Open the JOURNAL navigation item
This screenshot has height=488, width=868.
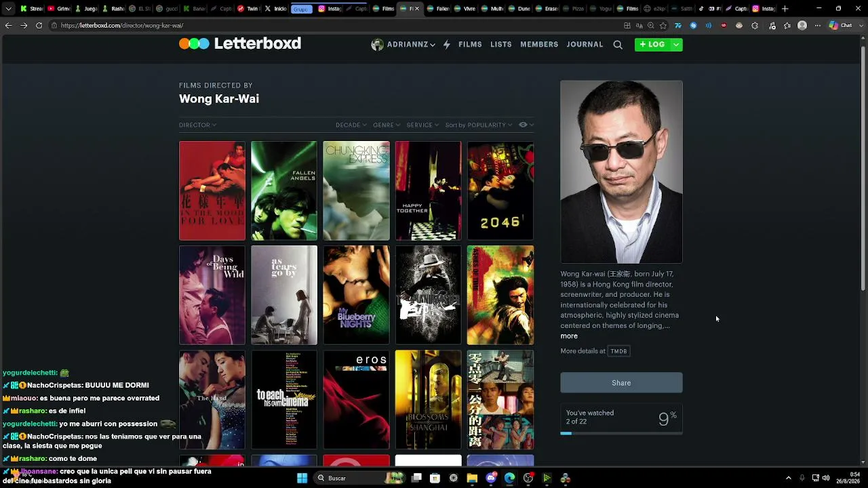585,45
